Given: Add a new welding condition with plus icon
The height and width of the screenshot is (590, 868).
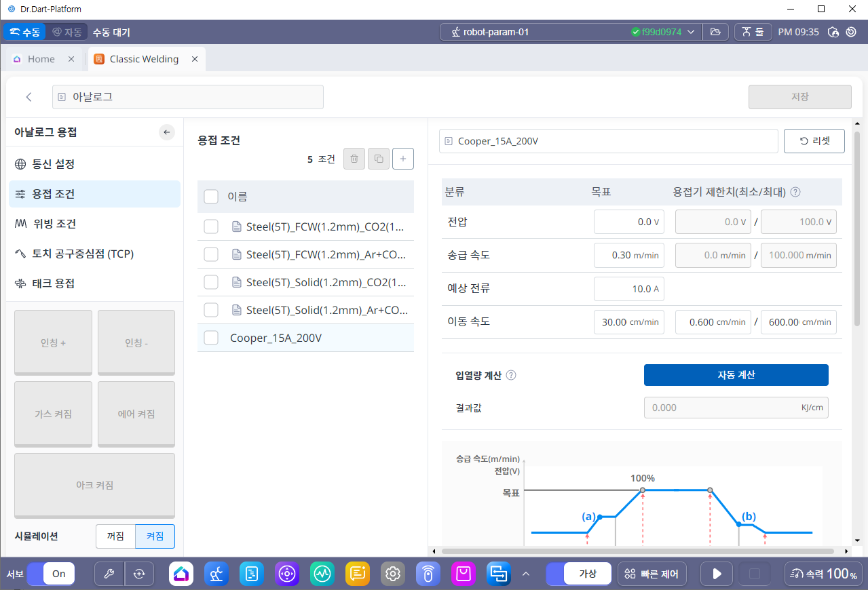Looking at the screenshot, I should coord(403,159).
